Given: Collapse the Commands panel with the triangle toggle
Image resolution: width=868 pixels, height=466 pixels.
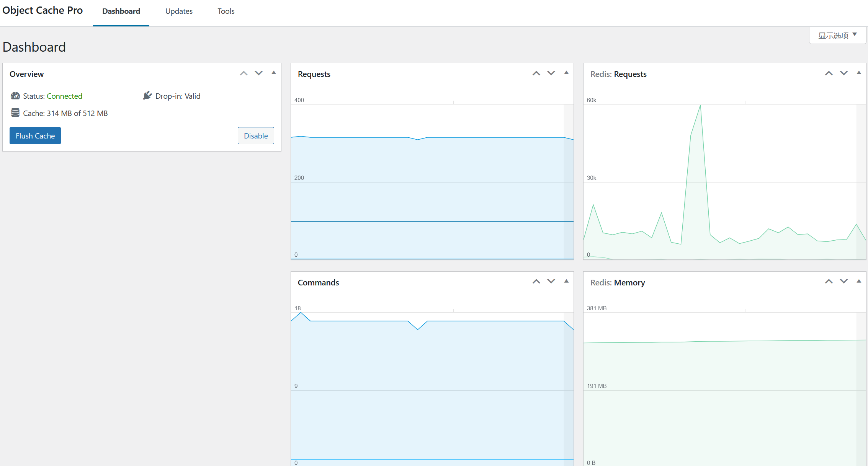Looking at the screenshot, I should (x=566, y=281).
